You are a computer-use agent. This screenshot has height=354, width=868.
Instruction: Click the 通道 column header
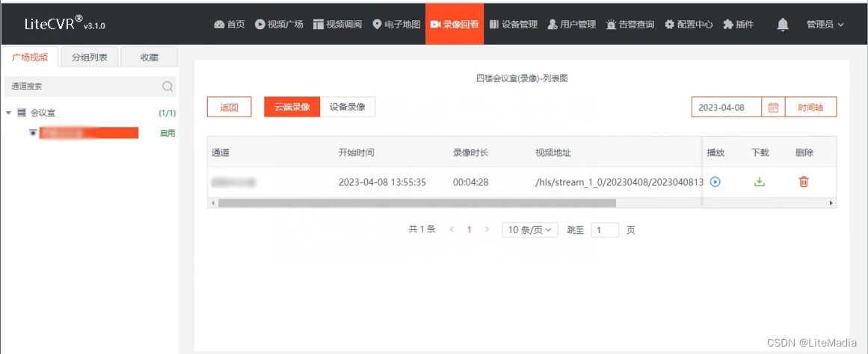221,152
